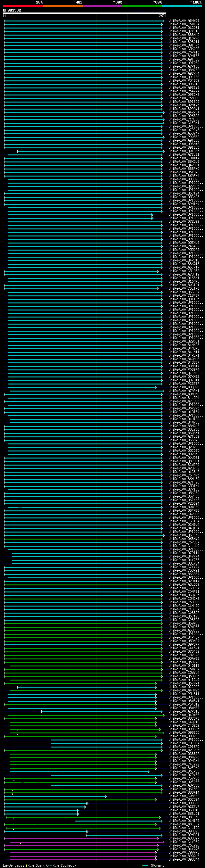Select the UniRef100_Q7RY87 label

coord(184,775)
